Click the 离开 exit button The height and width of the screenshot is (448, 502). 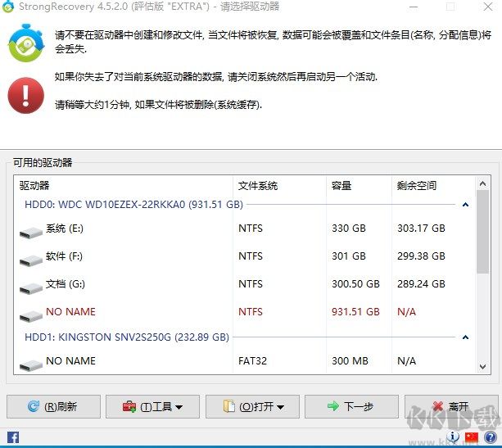pos(451,407)
